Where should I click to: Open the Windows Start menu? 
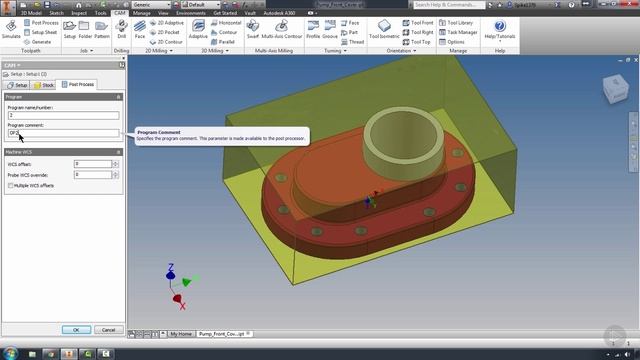tap(10, 353)
